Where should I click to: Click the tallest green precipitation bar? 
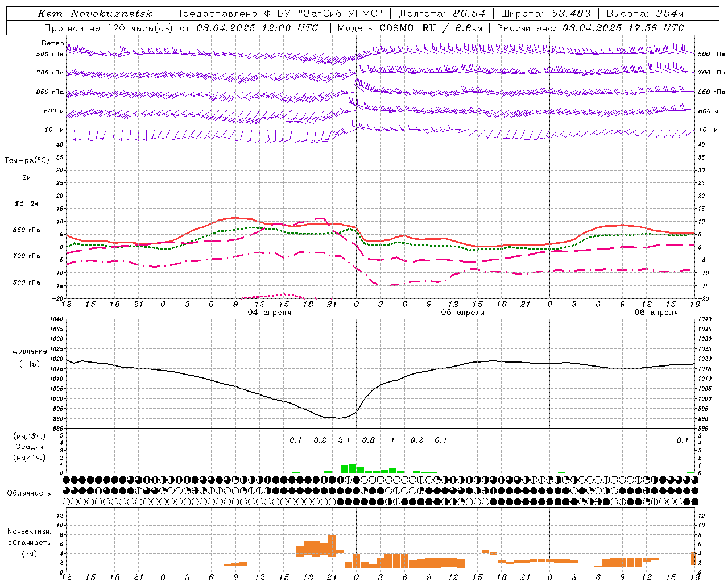(353, 468)
